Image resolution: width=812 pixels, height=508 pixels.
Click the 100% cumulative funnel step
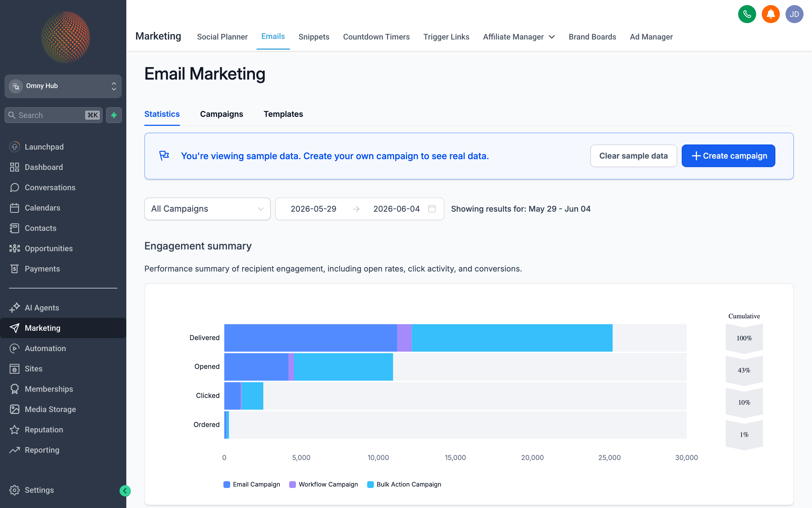pos(744,338)
